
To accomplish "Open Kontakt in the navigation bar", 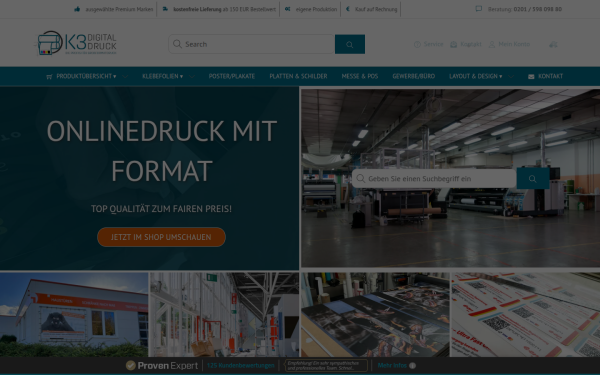I will (x=550, y=76).
